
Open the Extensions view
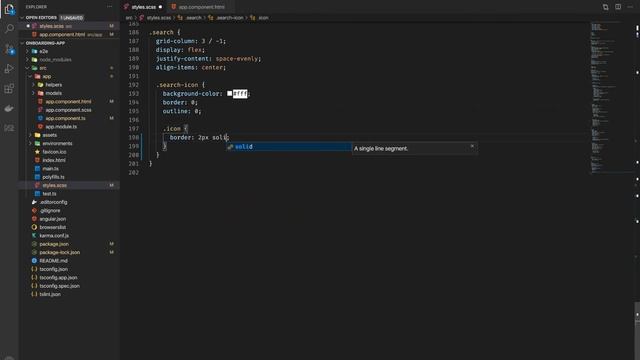pos(9,88)
